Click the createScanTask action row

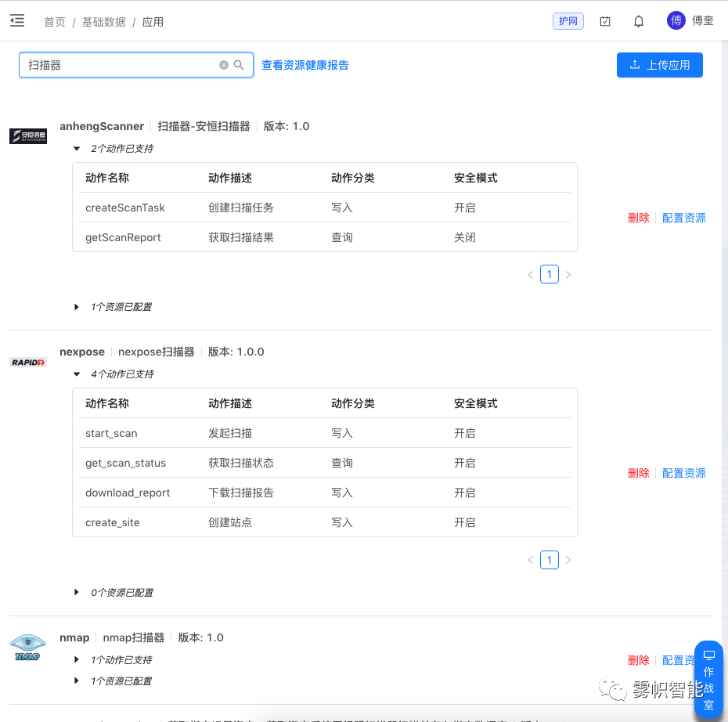point(325,208)
